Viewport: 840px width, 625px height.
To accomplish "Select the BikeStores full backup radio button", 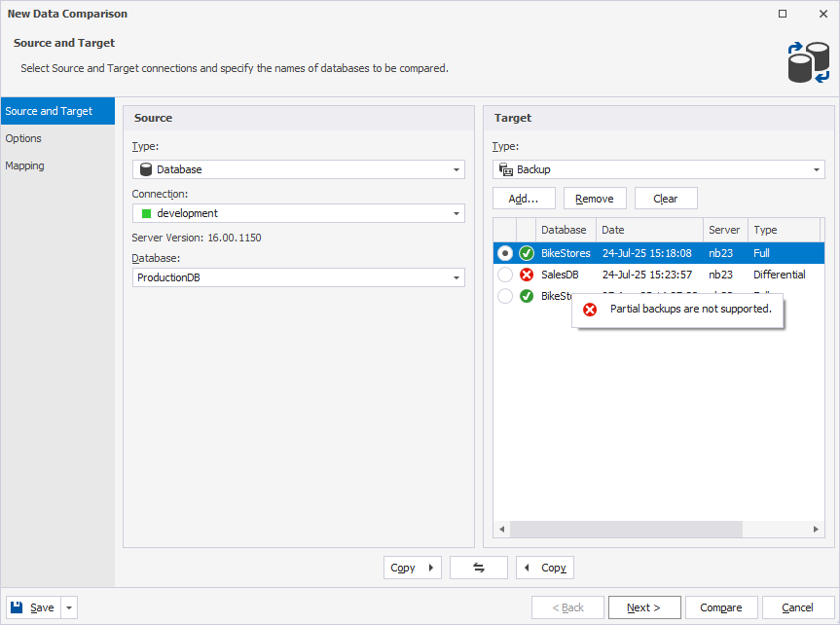I will point(504,252).
